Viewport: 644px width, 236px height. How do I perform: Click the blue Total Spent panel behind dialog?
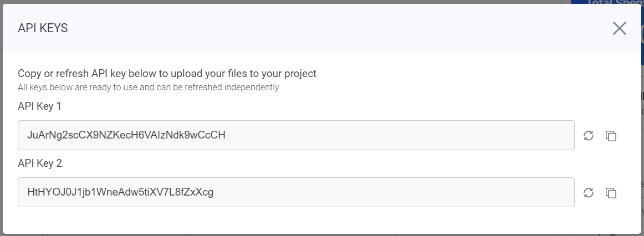(606, 2)
